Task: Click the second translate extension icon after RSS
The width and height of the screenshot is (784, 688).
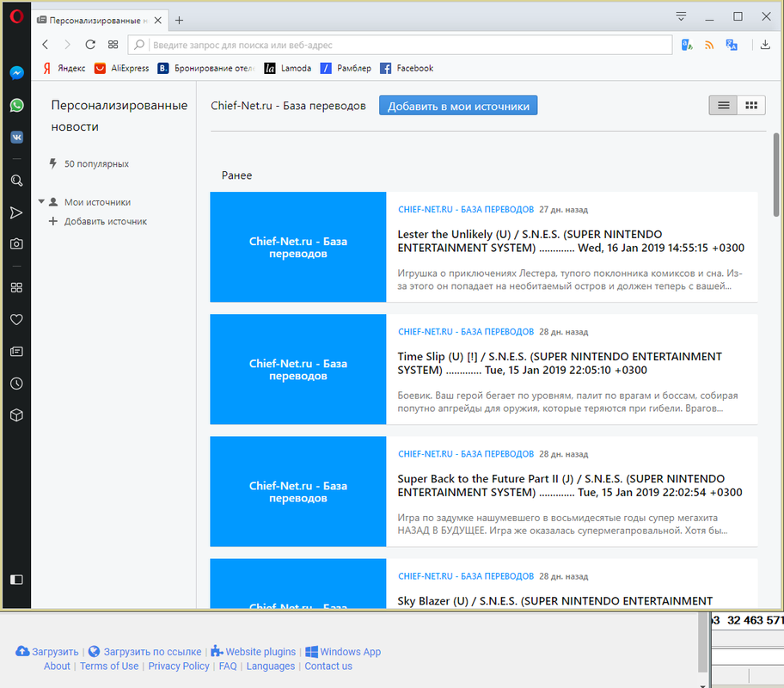Action: tap(732, 45)
